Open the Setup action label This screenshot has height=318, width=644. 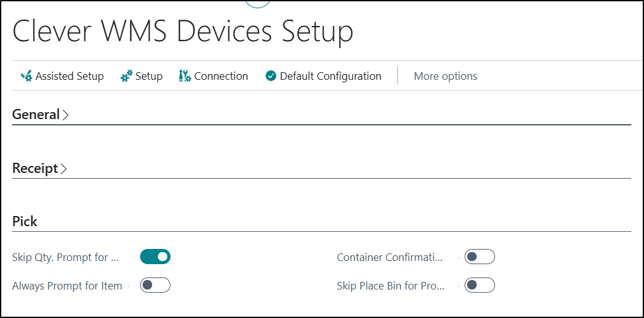pos(149,76)
